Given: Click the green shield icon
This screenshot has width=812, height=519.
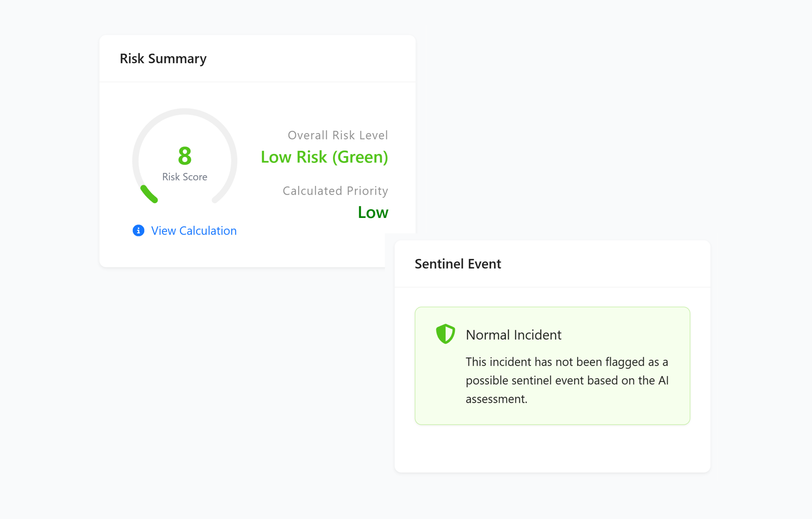Looking at the screenshot, I should tap(445, 334).
